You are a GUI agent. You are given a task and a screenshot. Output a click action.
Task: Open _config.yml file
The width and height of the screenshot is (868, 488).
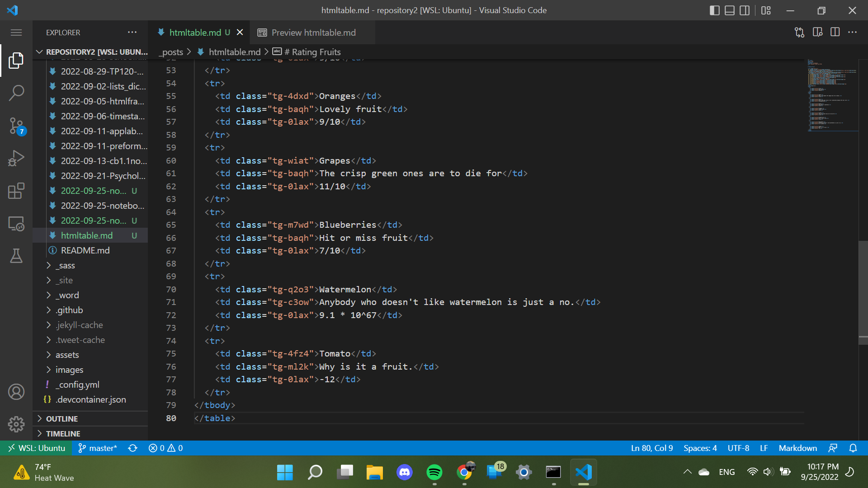pyautogui.click(x=90, y=385)
